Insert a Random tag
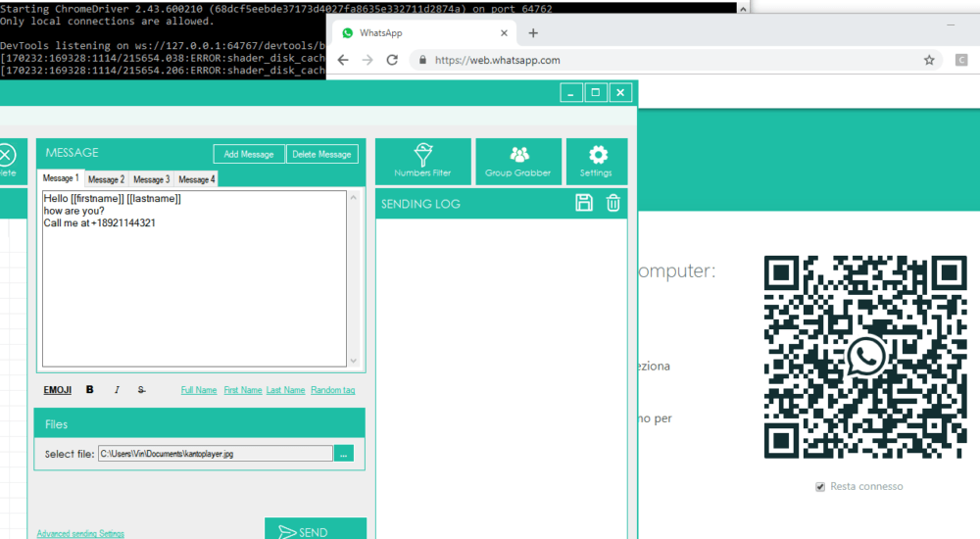 point(332,390)
